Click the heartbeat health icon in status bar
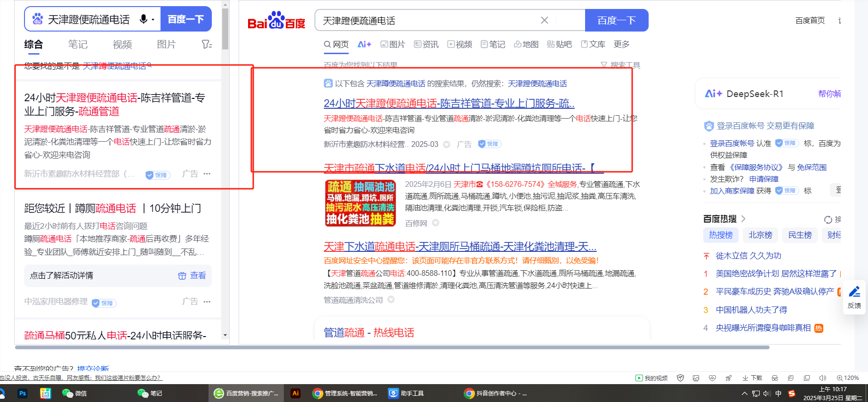The height and width of the screenshot is (402, 868). (712, 378)
